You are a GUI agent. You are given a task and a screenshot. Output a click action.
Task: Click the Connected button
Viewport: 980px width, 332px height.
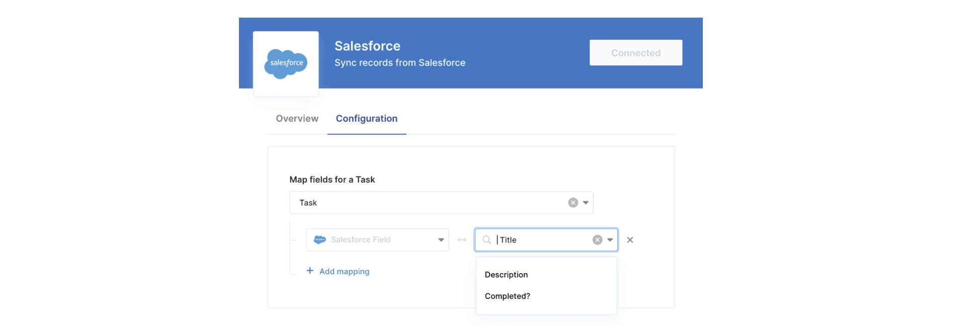(x=636, y=53)
